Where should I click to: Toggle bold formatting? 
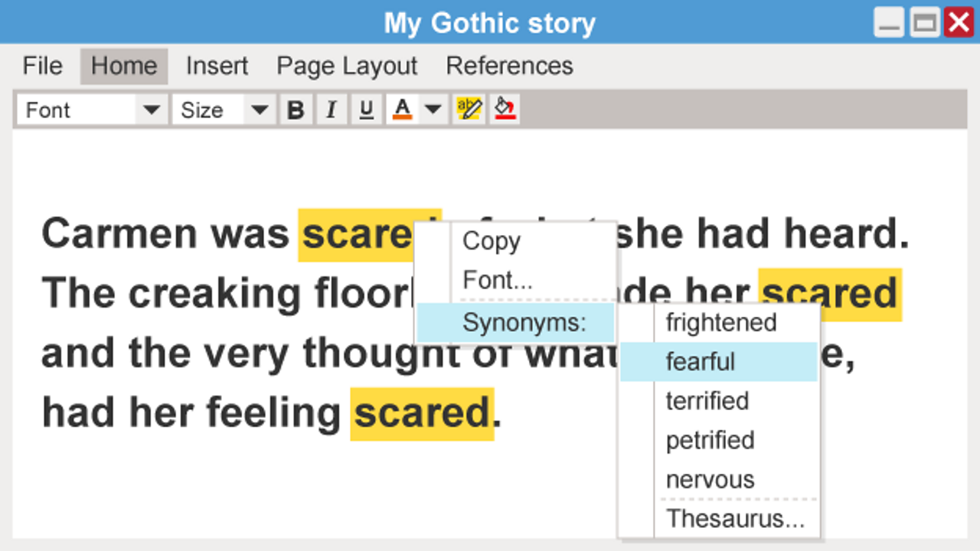point(296,109)
